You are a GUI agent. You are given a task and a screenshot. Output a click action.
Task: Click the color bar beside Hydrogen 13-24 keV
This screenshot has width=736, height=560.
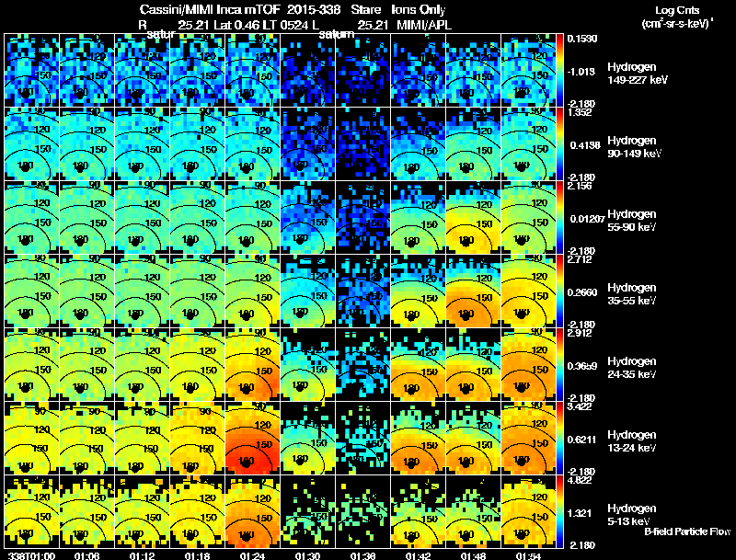point(559,438)
